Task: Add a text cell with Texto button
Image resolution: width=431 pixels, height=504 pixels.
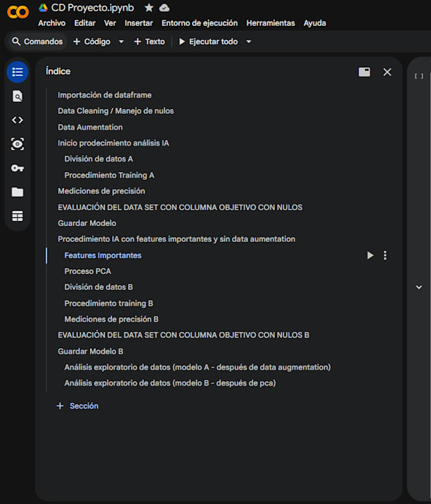Action: click(x=150, y=42)
